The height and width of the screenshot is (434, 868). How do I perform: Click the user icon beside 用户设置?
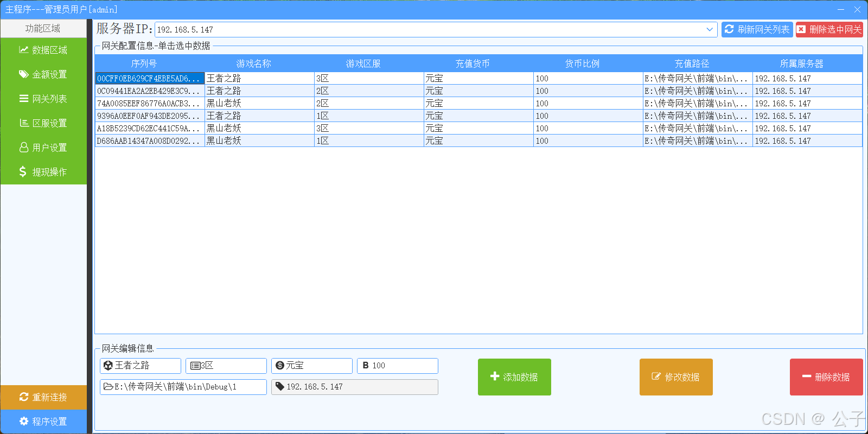[24, 148]
